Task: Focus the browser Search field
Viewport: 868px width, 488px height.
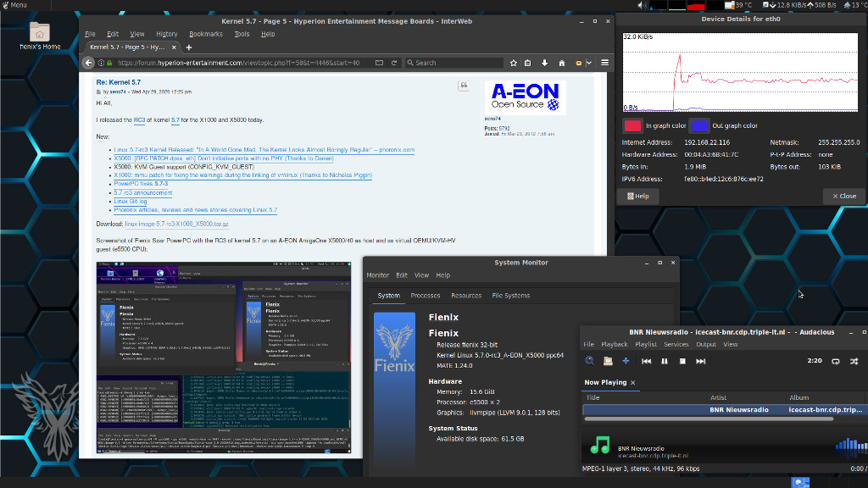Action: click(x=454, y=63)
